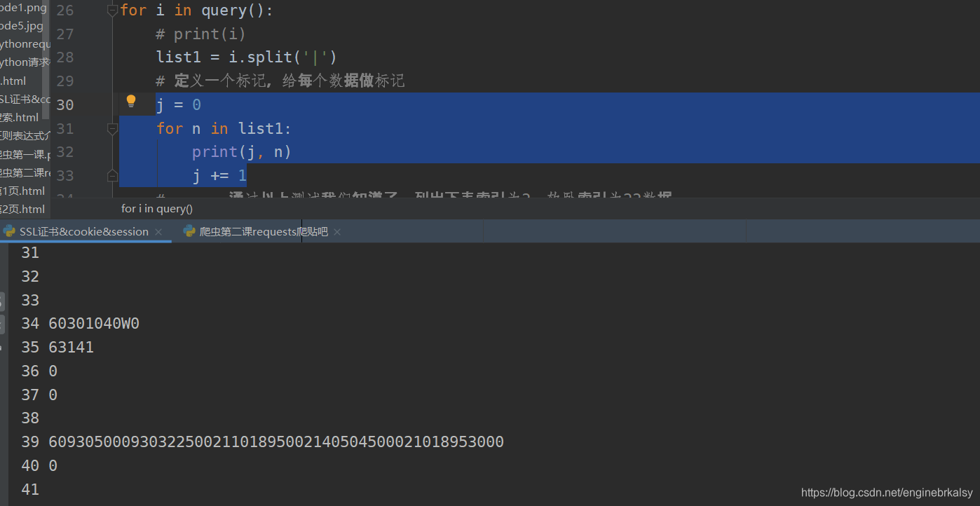Click output line '40 0'
The height and width of the screenshot is (506, 980).
pyautogui.click(x=39, y=466)
